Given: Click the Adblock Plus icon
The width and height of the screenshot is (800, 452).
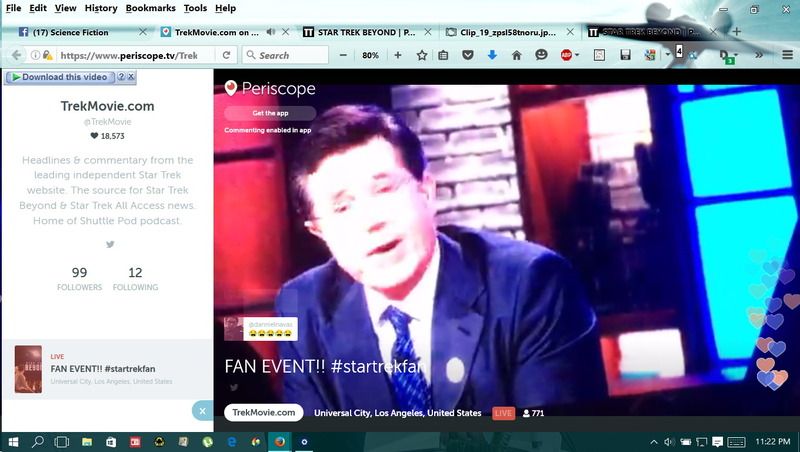Looking at the screenshot, I should (566, 55).
